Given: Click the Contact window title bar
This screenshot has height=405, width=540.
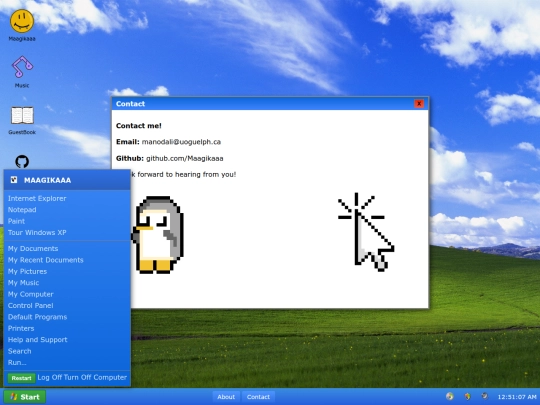Looking at the screenshot, I should click(x=270, y=104).
